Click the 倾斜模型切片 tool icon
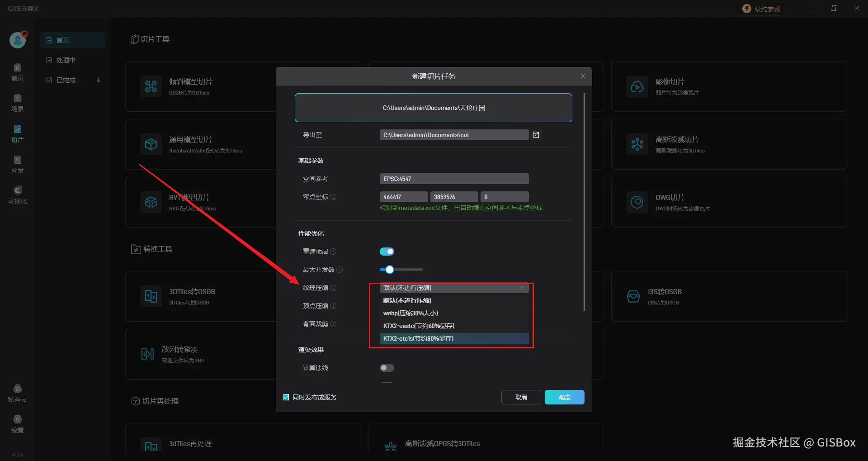The image size is (868, 461). coord(151,86)
